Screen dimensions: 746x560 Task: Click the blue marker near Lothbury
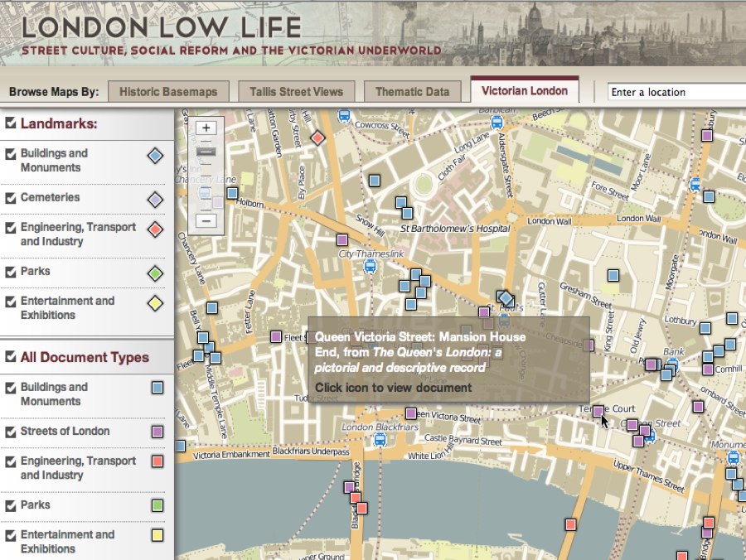coord(705,327)
